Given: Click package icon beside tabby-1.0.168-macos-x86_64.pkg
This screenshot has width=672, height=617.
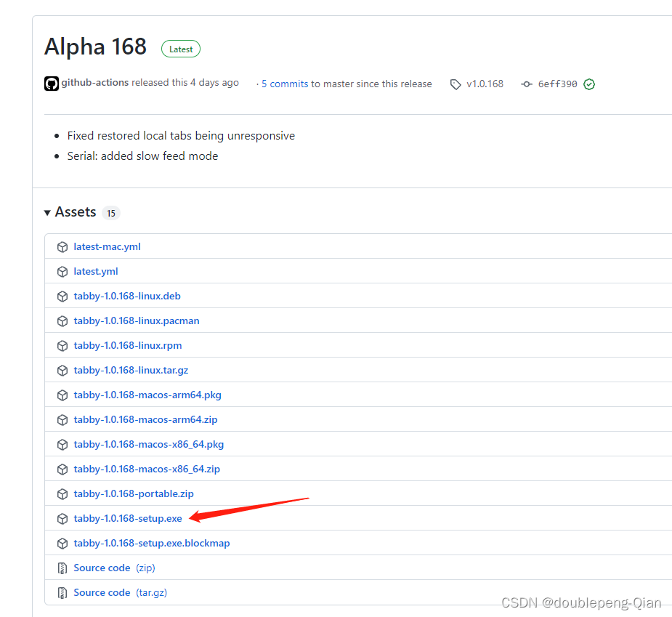Looking at the screenshot, I should [62, 445].
